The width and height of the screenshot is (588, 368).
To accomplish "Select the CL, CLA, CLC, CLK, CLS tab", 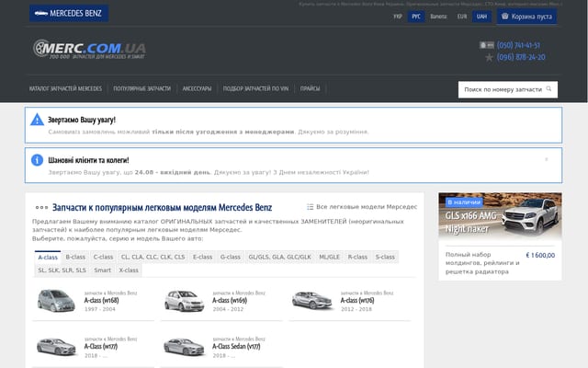I will pos(153,257).
